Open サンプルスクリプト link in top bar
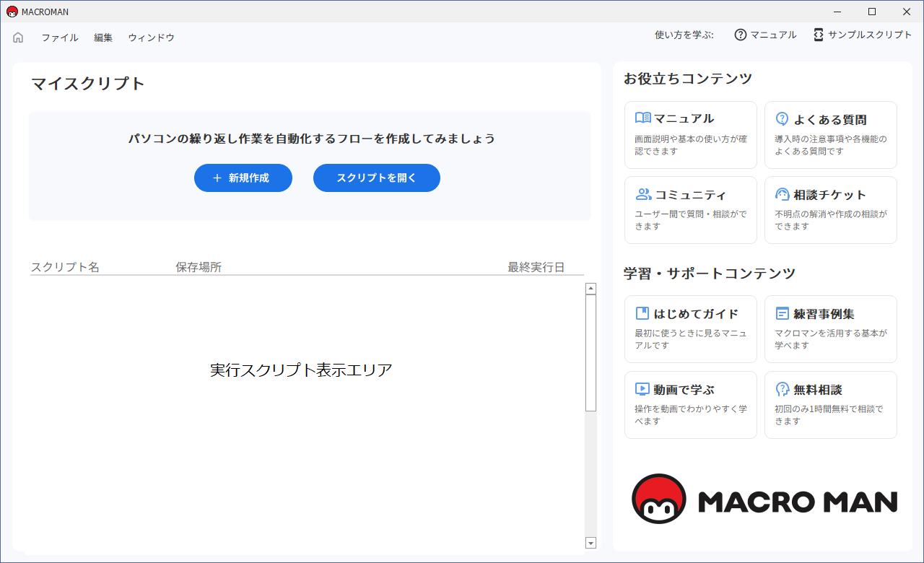Image resolution: width=924 pixels, height=563 pixels. 870,35
